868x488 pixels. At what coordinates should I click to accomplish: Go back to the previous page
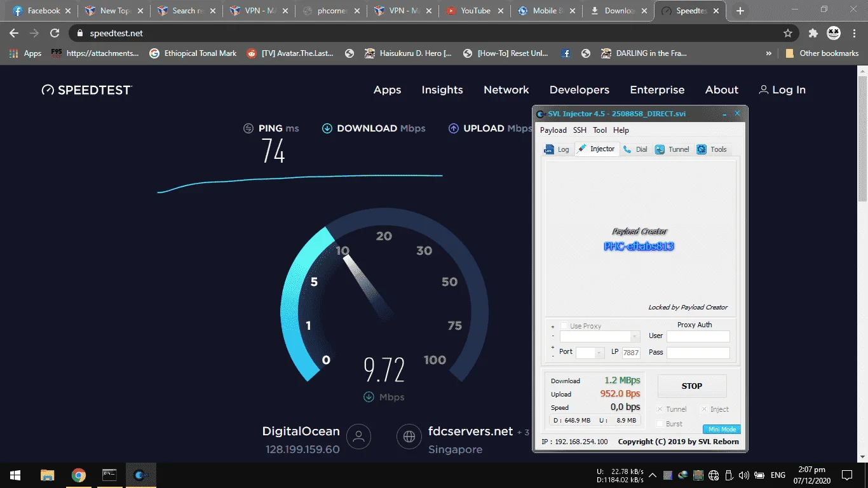click(14, 33)
